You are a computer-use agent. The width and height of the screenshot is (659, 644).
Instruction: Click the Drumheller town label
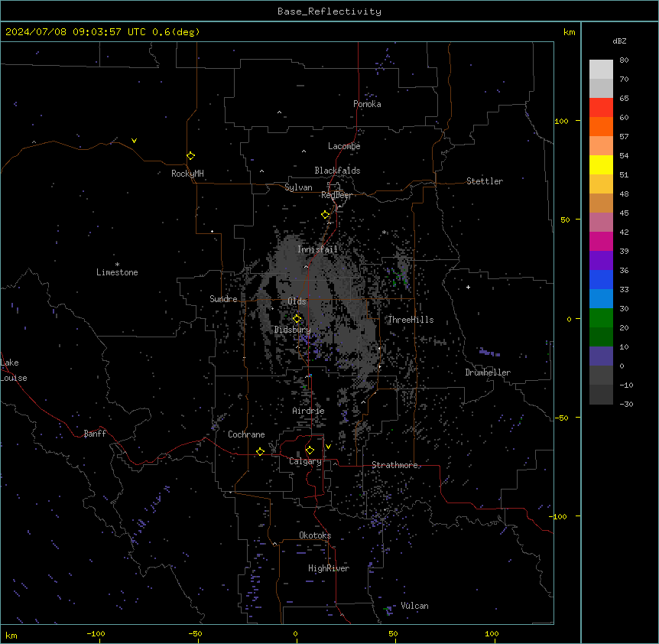(488, 372)
